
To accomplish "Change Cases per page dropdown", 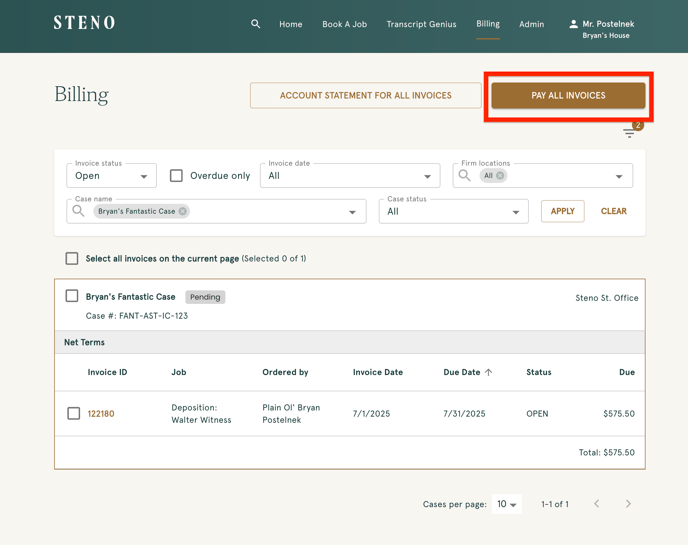I will coord(507,504).
